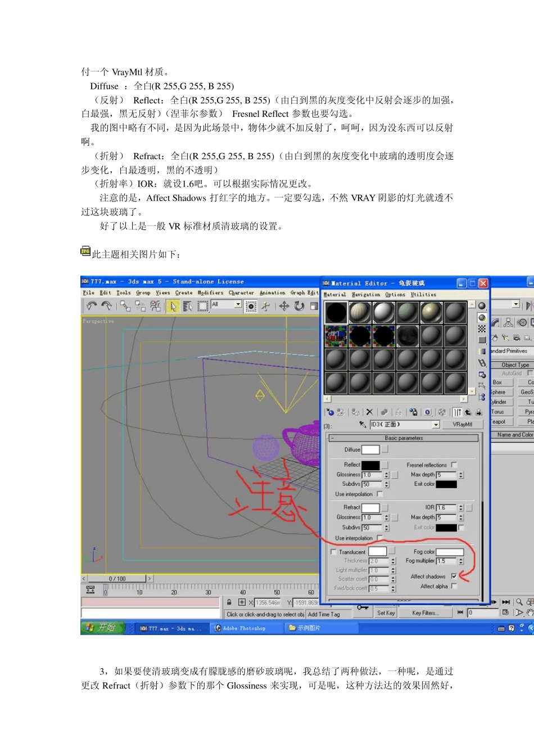Image resolution: width=534 pixels, height=756 pixels.
Task: Select the first black sample sphere slot
Action: pos(336,312)
